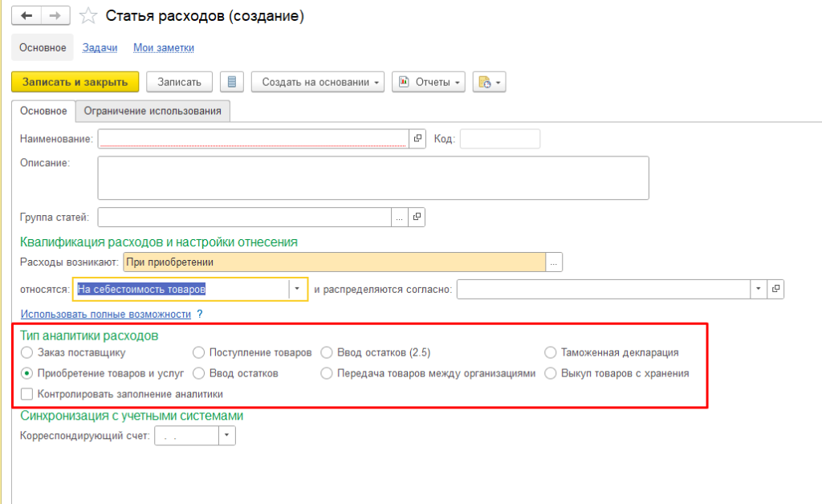Open the Отчеты reports menu
The height and width of the screenshot is (504, 822).
click(x=428, y=82)
